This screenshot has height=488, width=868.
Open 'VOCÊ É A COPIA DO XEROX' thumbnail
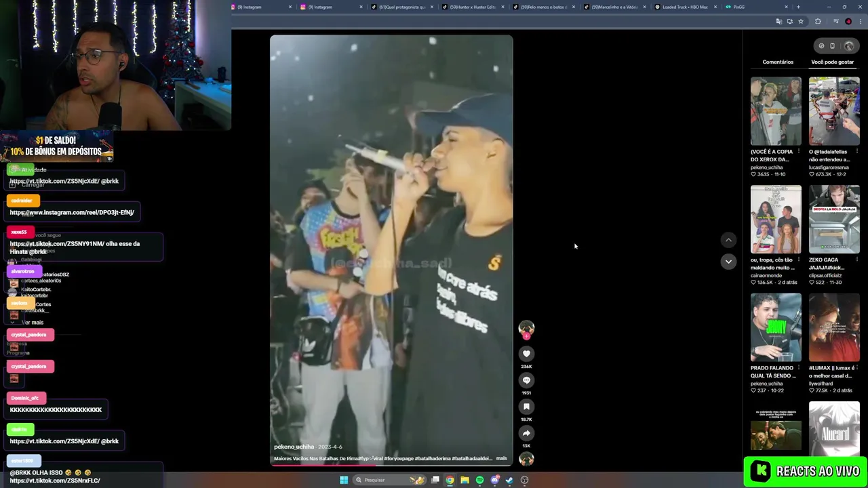pyautogui.click(x=776, y=110)
